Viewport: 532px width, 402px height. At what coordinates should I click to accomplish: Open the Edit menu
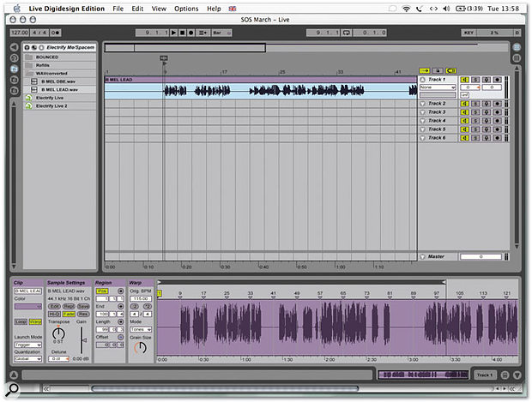(137, 9)
